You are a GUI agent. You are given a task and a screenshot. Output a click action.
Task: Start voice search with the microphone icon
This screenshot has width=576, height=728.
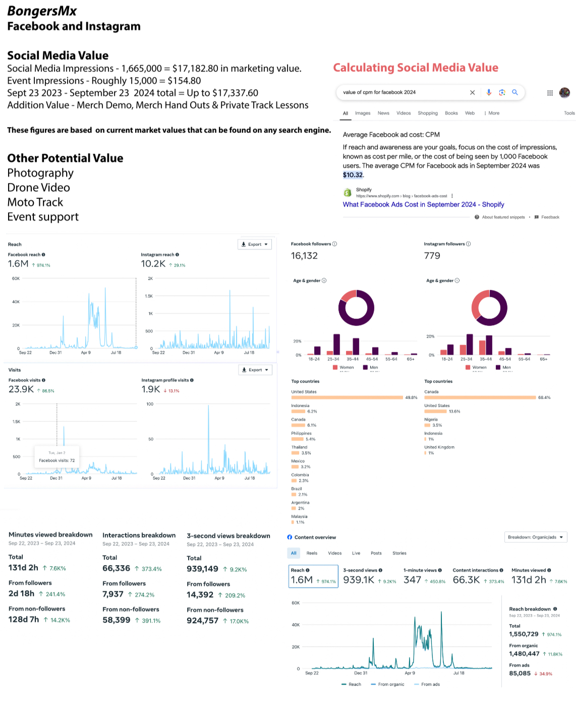(x=489, y=92)
